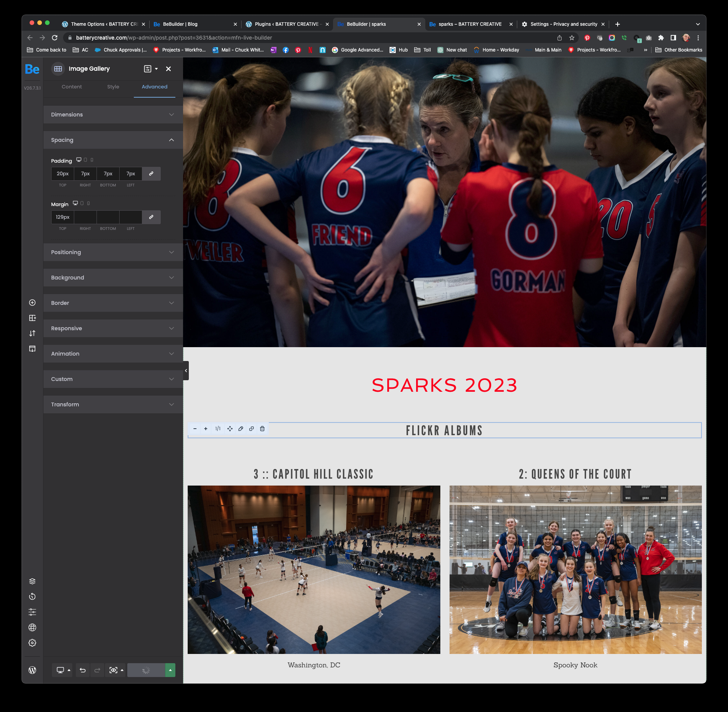The width and height of the screenshot is (728, 712).
Task: Open the Other Bookmarks folder
Action: pyautogui.click(x=679, y=50)
